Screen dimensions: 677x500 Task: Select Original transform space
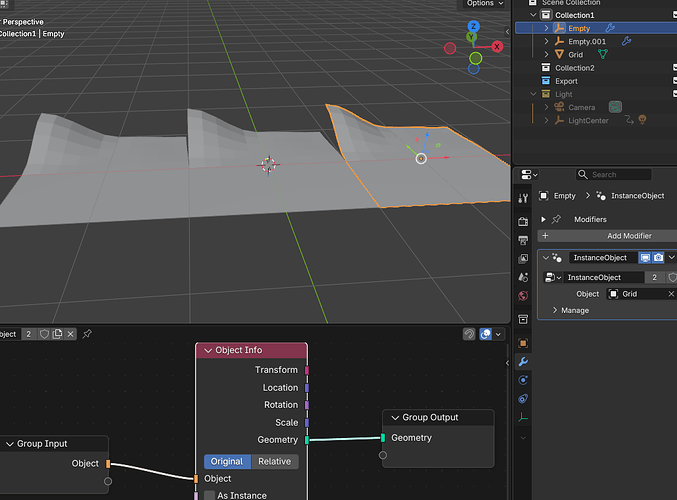[x=227, y=462]
